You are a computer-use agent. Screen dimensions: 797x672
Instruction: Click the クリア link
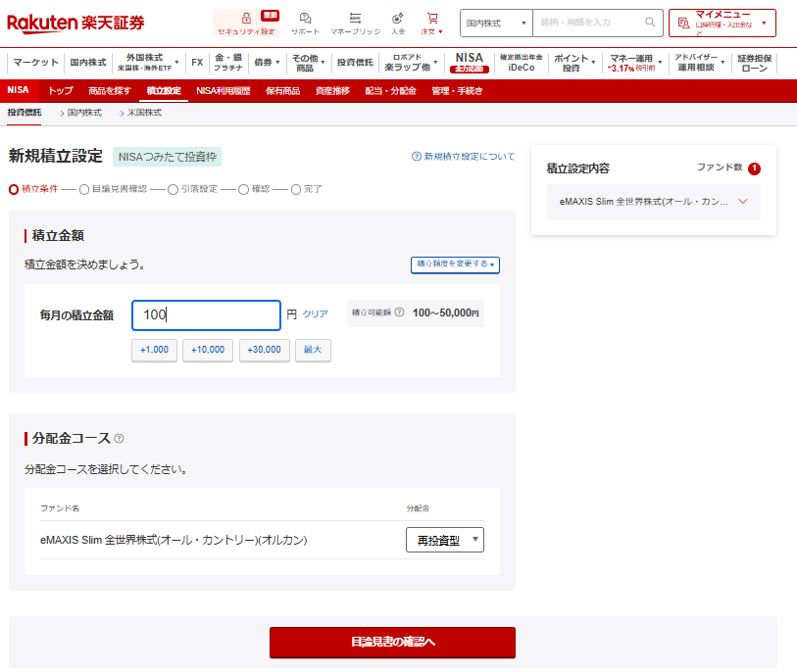pos(315,314)
